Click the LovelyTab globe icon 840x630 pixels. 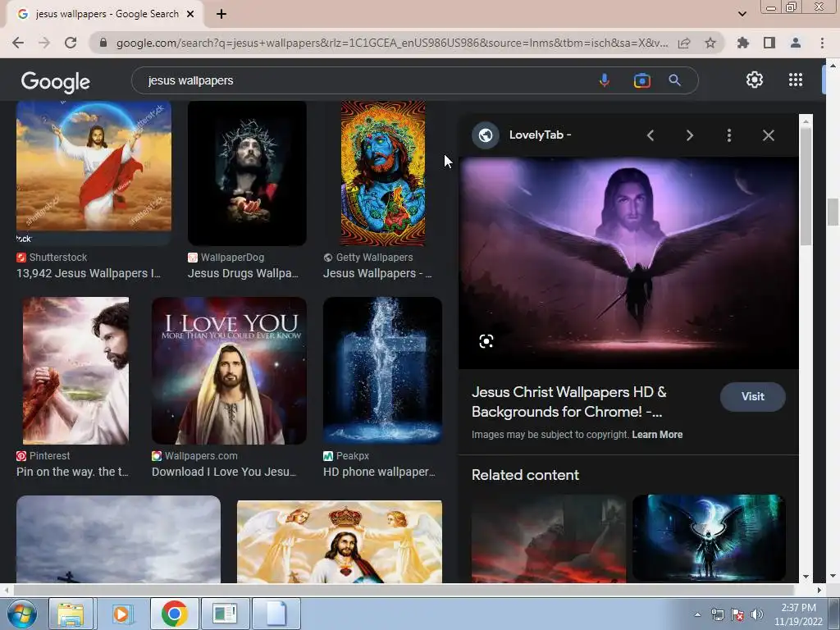click(x=486, y=135)
